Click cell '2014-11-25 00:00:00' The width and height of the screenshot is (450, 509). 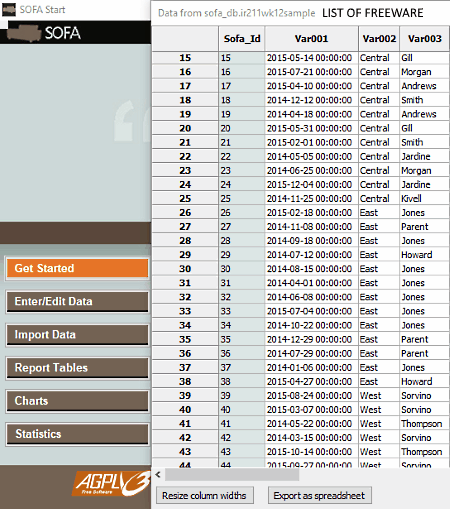311,199
